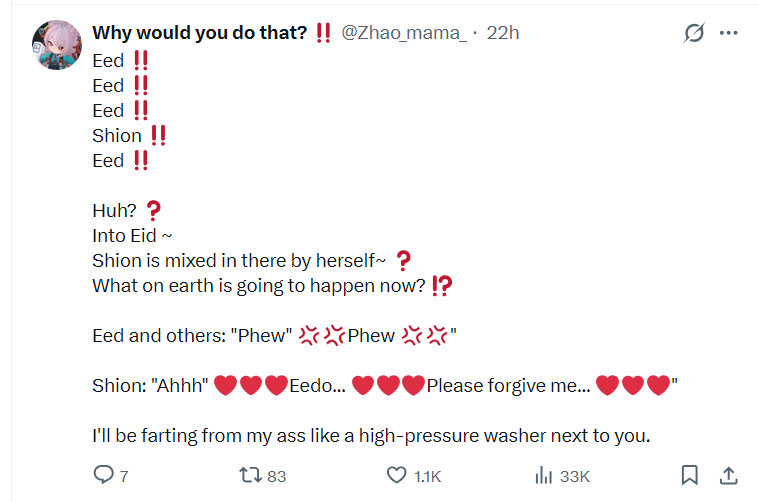Repost using the retweet arrows icon
758x502 pixels.
pos(250,475)
